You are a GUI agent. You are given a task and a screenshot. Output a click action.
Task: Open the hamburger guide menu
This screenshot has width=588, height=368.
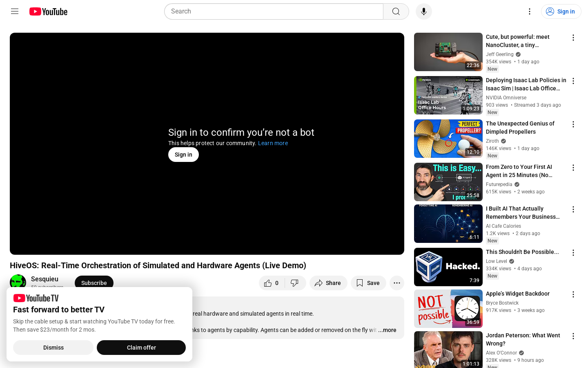pyautogui.click(x=15, y=11)
